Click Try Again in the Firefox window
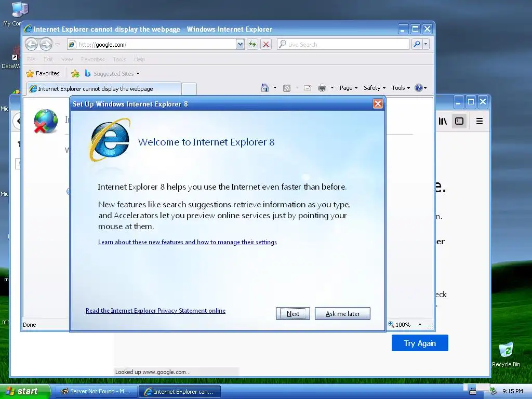Screen dimensions: 532x399 (x=420, y=343)
